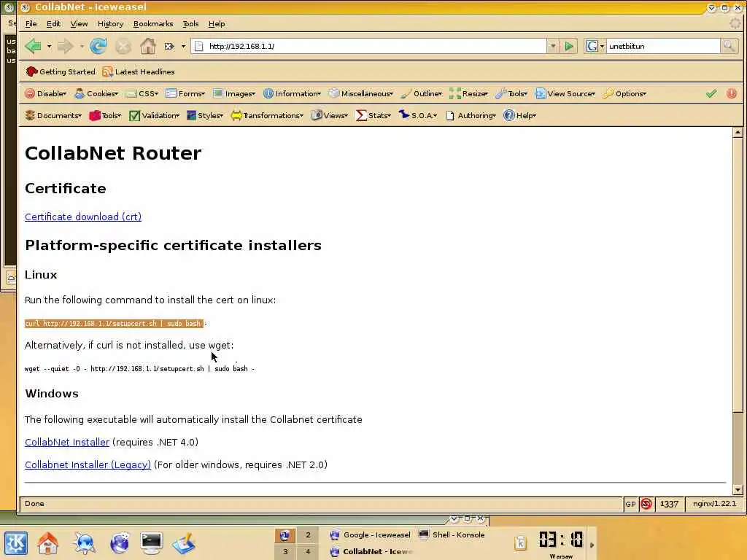Switch to virtual desktop 4
Screen dimensions: 747x560
[x=308, y=551]
